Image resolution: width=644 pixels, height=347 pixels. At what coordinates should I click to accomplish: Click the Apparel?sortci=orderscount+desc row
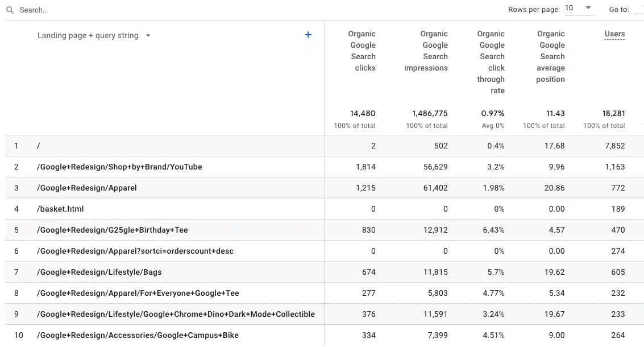coord(135,251)
